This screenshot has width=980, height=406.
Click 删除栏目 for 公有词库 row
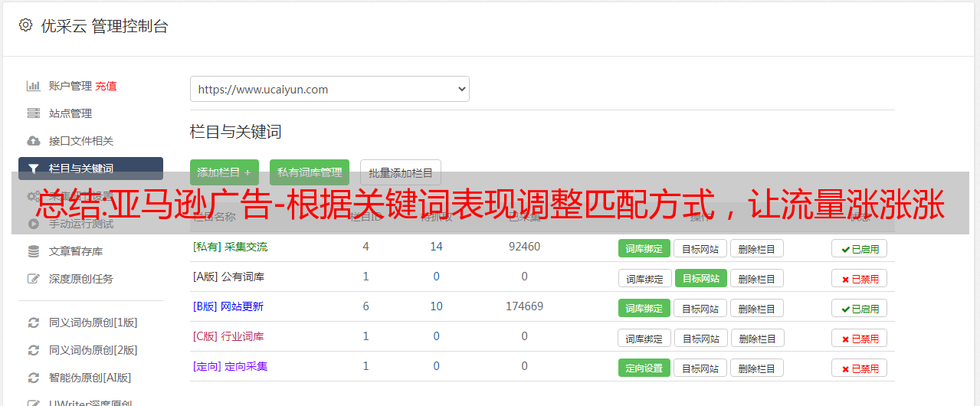click(x=756, y=278)
